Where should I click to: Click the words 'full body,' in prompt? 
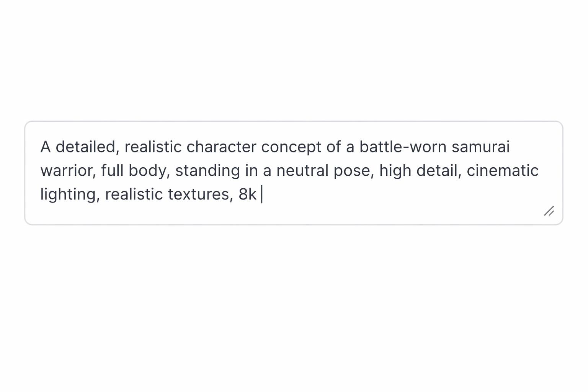(x=136, y=171)
